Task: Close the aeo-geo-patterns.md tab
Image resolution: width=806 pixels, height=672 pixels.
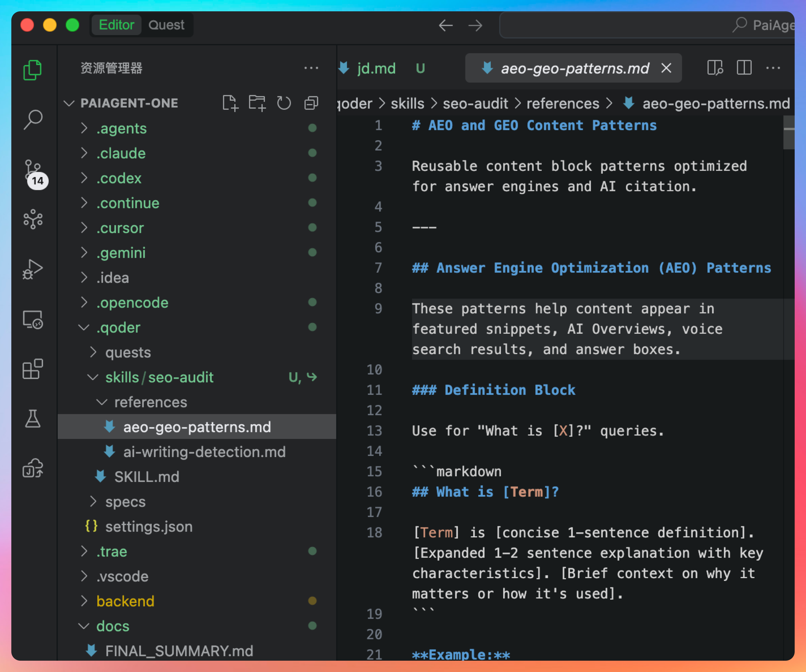Action: coord(666,68)
